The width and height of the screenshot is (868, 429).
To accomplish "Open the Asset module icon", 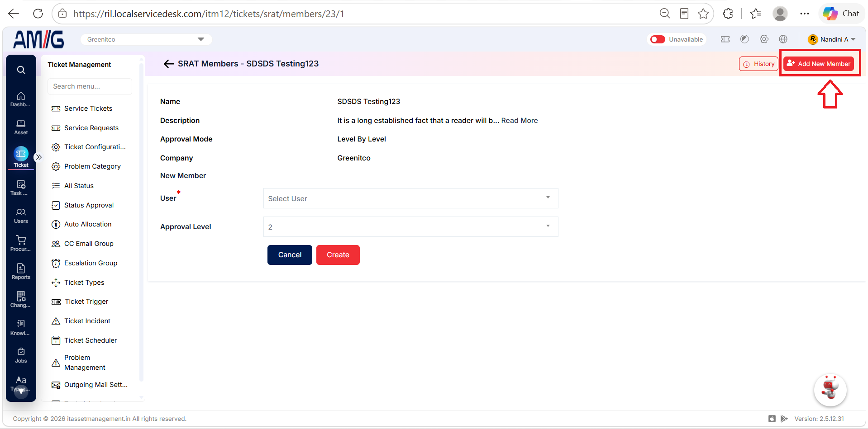I will coord(21,127).
